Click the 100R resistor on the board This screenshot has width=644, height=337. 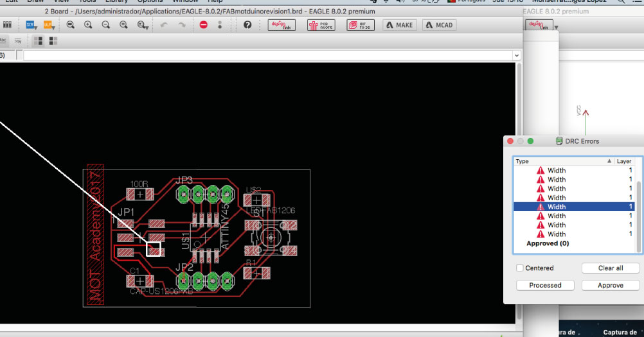coord(140,194)
